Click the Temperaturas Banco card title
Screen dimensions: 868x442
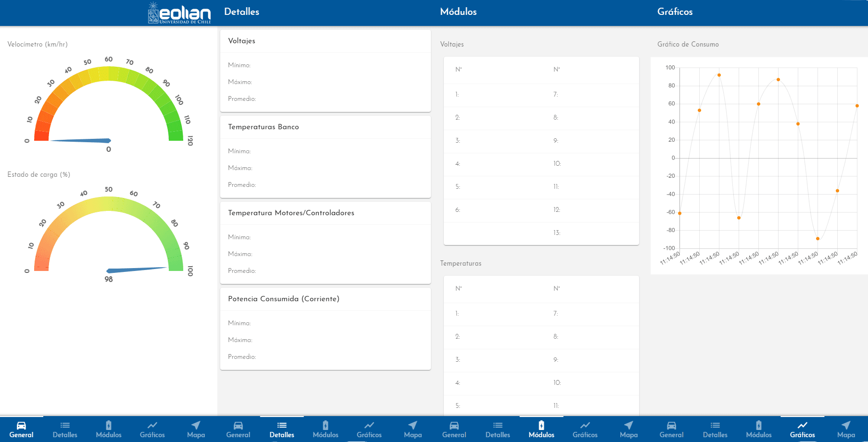click(263, 127)
